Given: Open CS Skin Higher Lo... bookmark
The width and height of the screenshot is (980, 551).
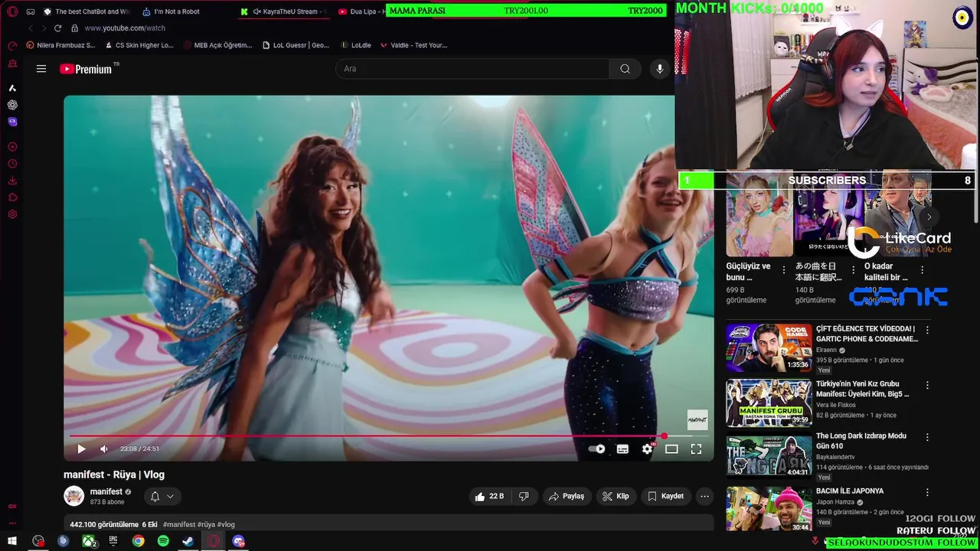Looking at the screenshot, I should click(x=139, y=45).
